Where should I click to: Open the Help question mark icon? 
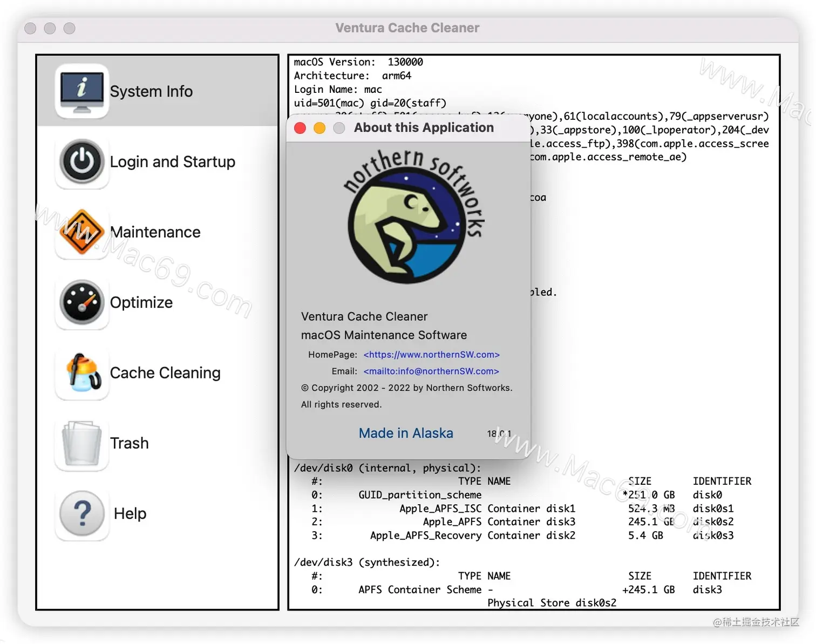click(82, 514)
